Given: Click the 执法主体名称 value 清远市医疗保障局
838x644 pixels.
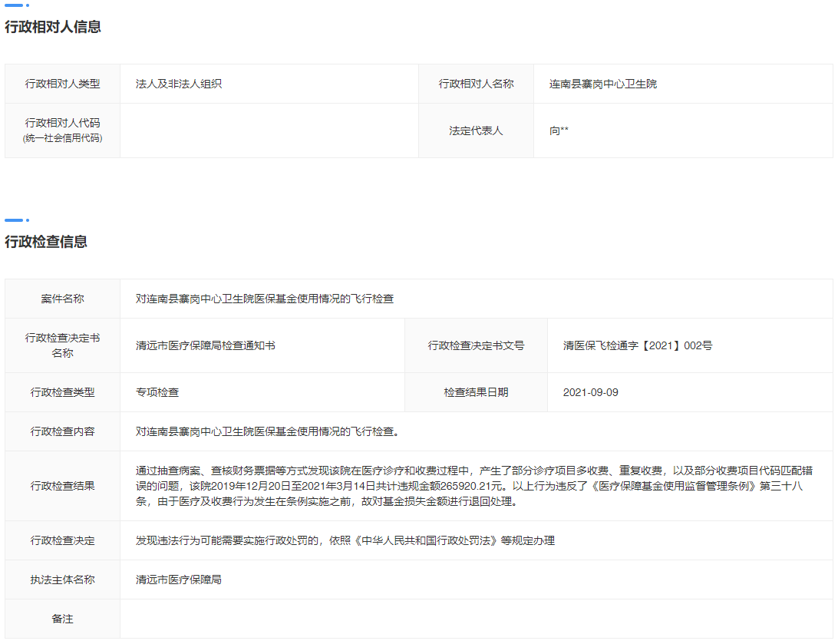Looking at the screenshot, I should [179, 580].
